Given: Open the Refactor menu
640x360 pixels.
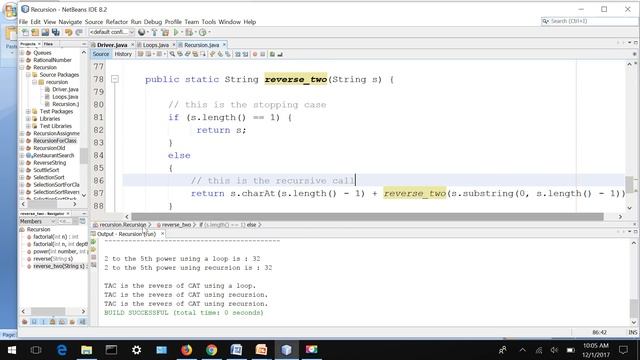Looking at the screenshot, I should tap(117, 22).
